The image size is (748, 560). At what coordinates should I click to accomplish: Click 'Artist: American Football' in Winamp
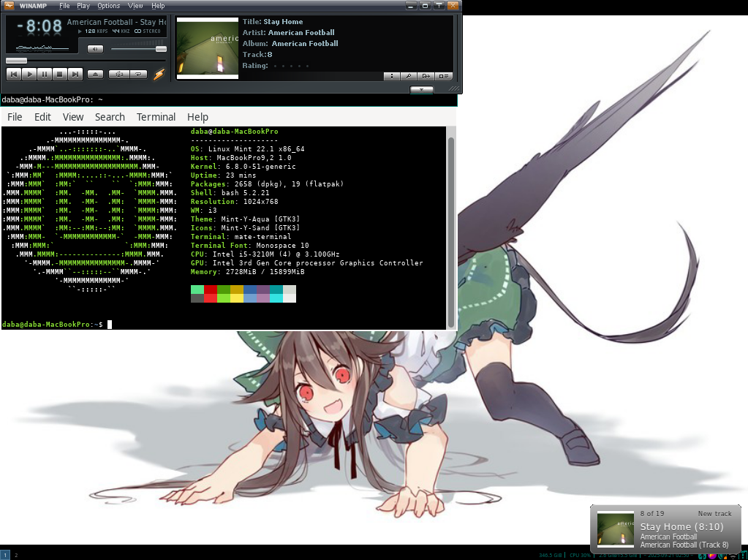[288, 32]
